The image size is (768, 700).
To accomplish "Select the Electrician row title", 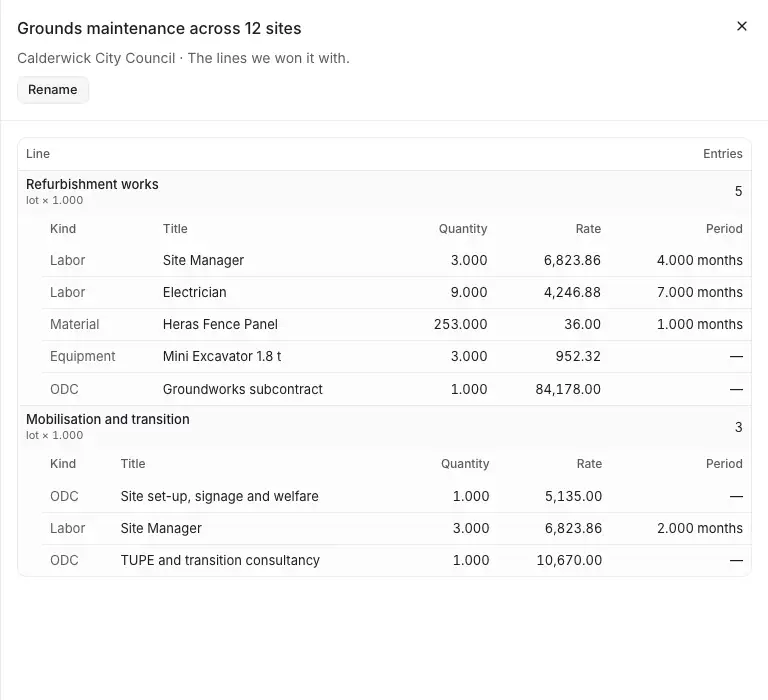I will pyautogui.click(x=194, y=292).
